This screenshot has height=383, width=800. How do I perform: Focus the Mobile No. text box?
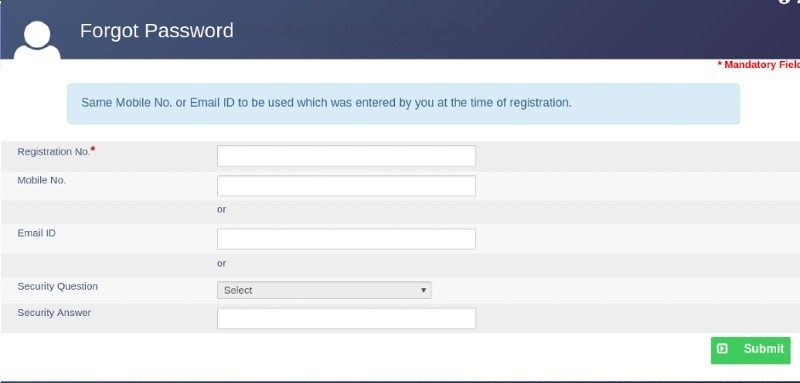point(346,186)
